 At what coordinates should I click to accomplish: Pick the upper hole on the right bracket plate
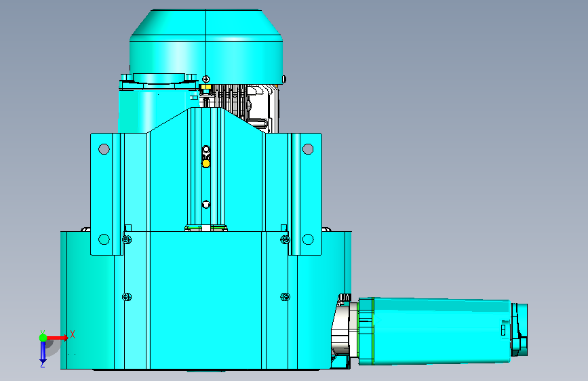click(308, 149)
